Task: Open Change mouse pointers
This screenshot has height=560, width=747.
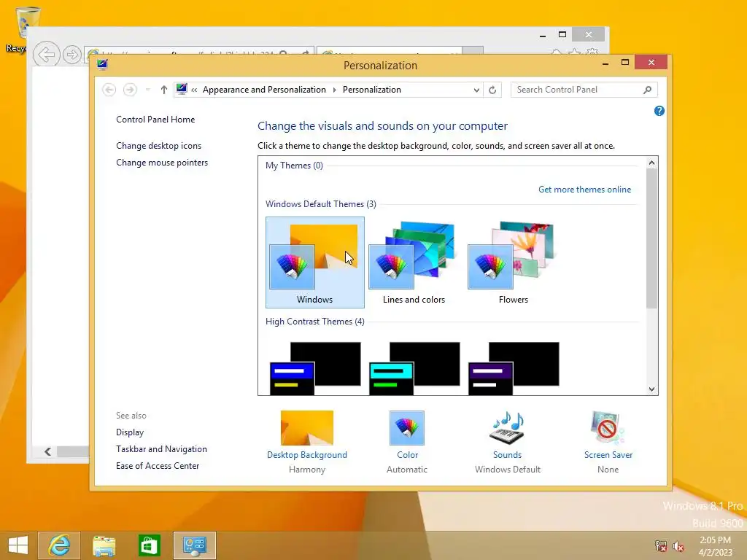Action: click(162, 163)
